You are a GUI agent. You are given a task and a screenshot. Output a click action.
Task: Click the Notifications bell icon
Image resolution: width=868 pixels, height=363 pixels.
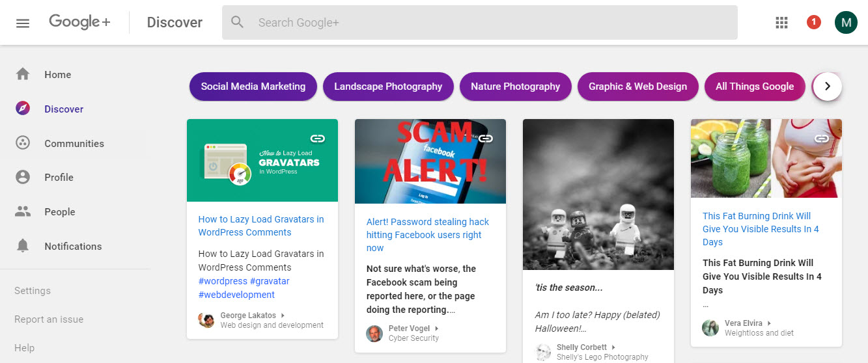pos(23,246)
